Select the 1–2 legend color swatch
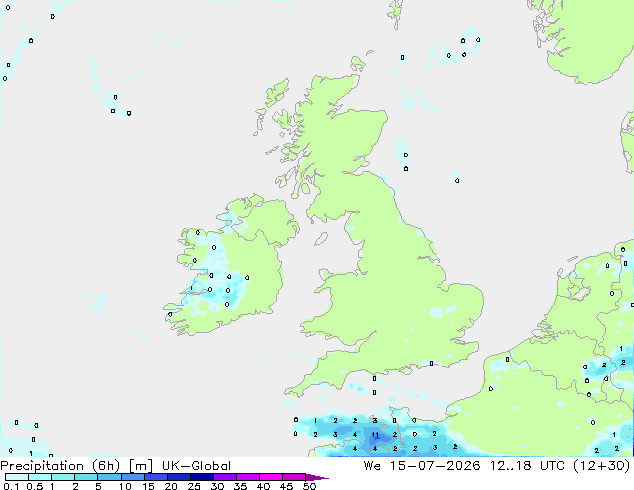This screenshot has height=490, width=634. tap(63, 477)
